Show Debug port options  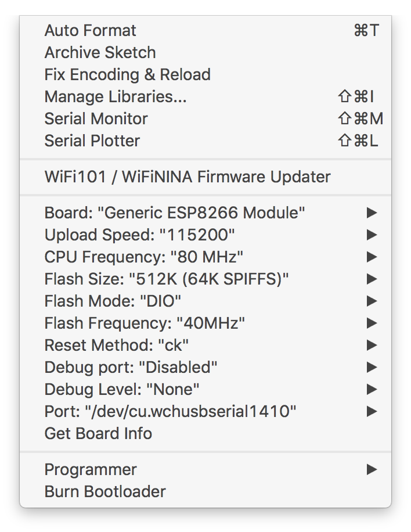click(x=131, y=367)
